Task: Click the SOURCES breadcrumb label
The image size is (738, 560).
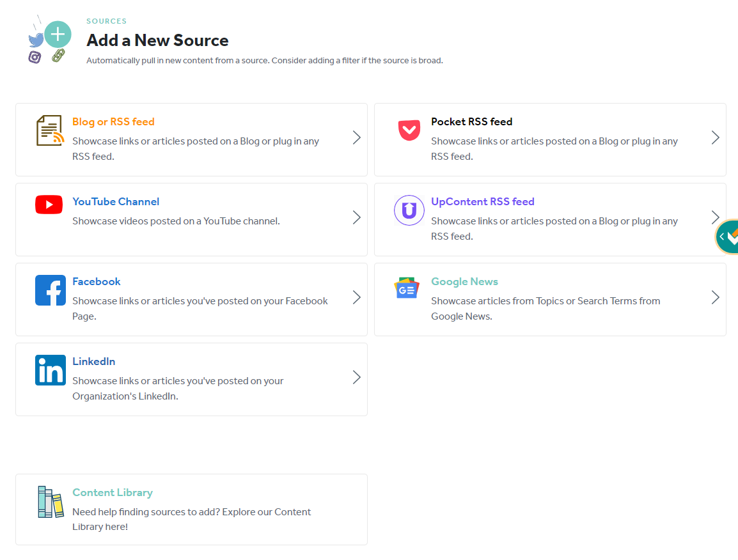Action: pyautogui.click(x=106, y=20)
